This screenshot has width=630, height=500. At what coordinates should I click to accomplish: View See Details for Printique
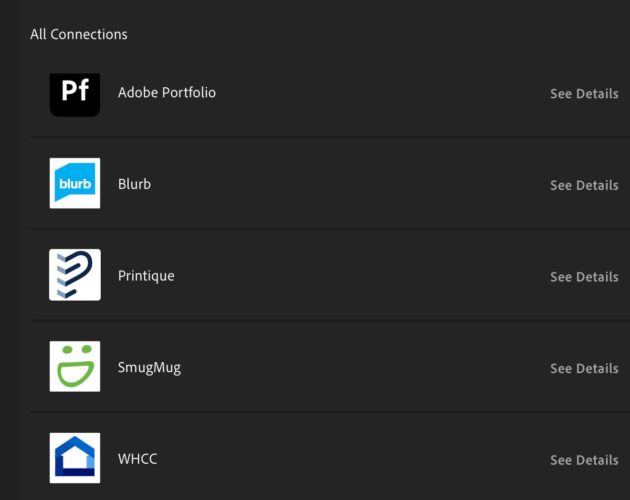584,277
